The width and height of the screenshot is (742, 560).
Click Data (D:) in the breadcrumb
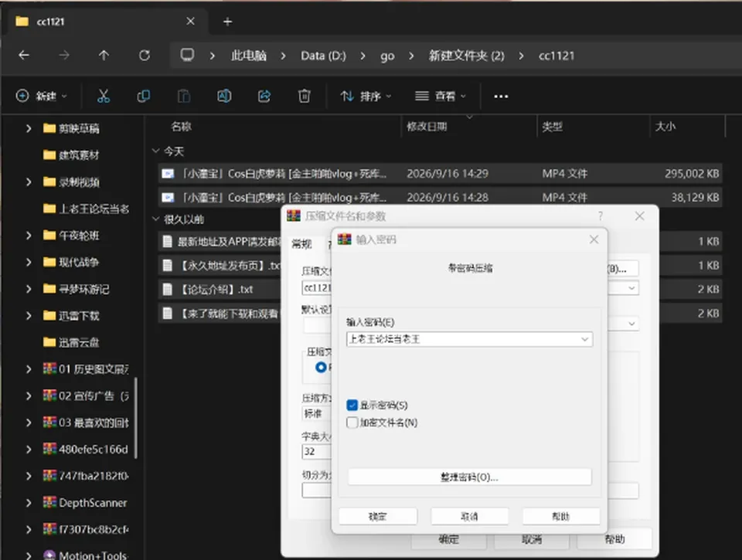(323, 56)
